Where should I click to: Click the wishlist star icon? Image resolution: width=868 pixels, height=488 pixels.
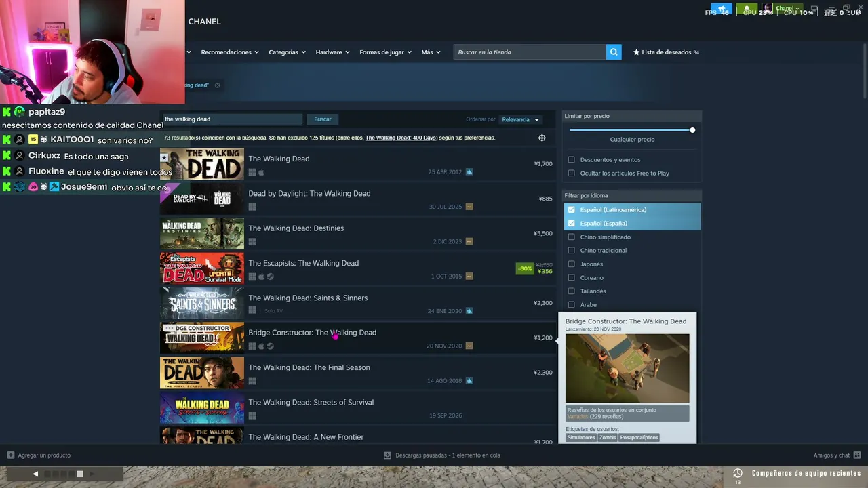(x=636, y=52)
